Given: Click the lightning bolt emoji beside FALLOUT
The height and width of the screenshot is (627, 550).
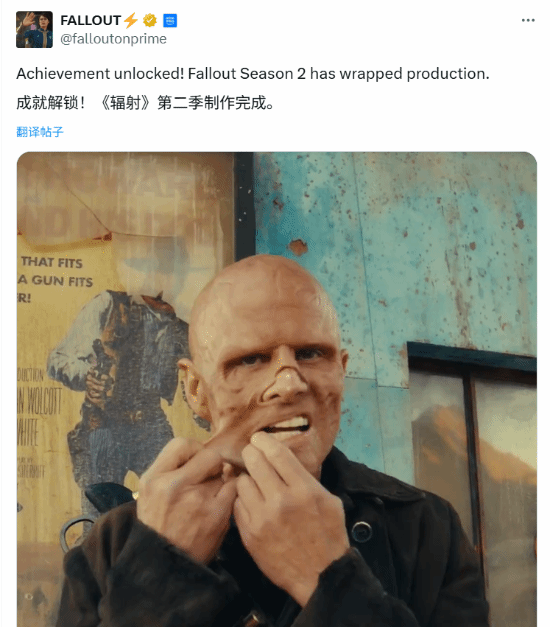Looking at the screenshot, I should pyautogui.click(x=130, y=20).
